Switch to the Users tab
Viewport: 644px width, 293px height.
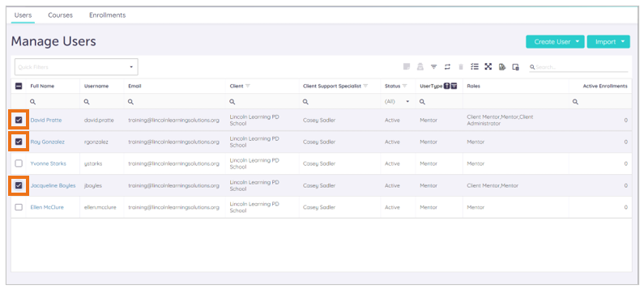[23, 15]
